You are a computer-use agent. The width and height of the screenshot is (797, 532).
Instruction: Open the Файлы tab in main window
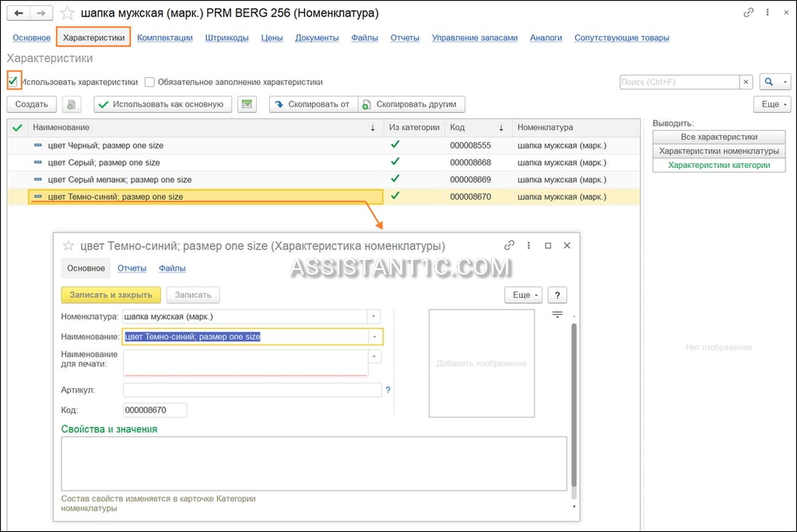tap(364, 37)
